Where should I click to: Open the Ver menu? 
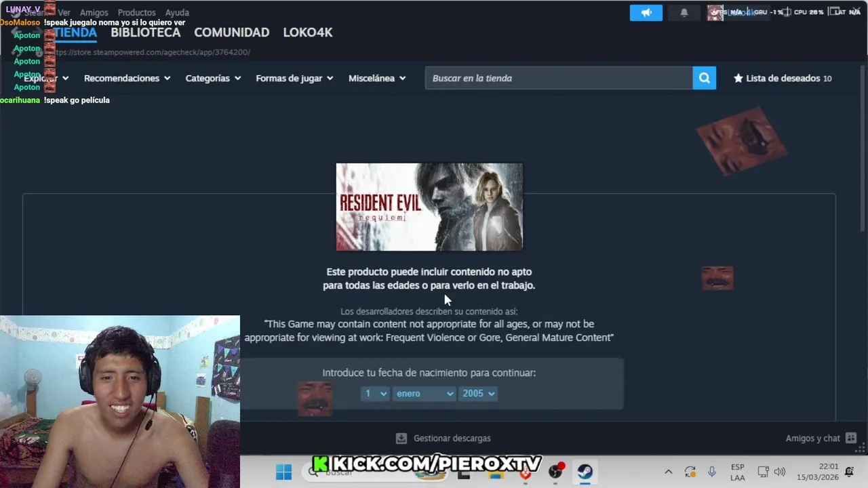pyautogui.click(x=64, y=13)
